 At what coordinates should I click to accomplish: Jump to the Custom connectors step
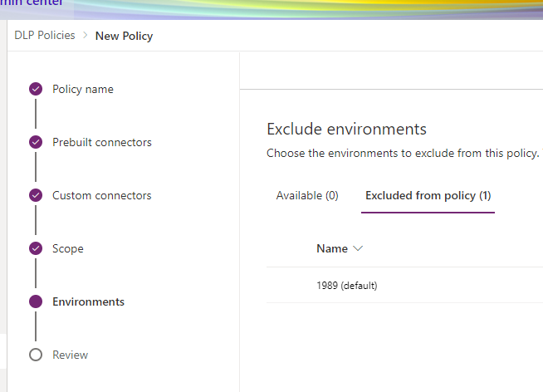tap(101, 195)
